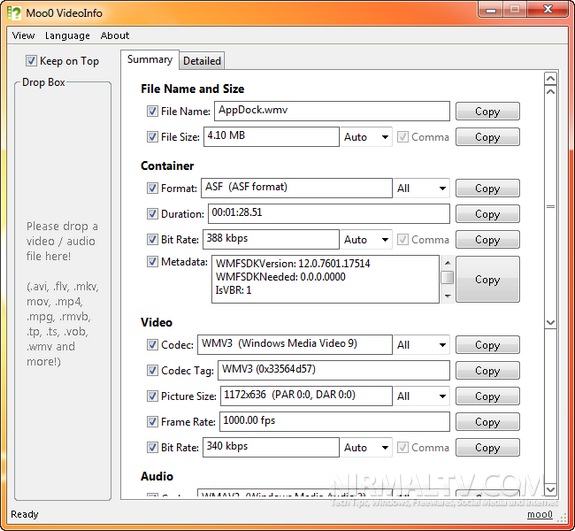
Task: Copy the Metadata text
Action: pyautogui.click(x=487, y=279)
